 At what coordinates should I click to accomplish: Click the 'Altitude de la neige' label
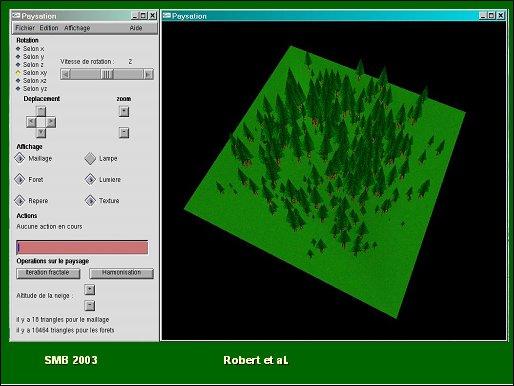click(44, 296)
